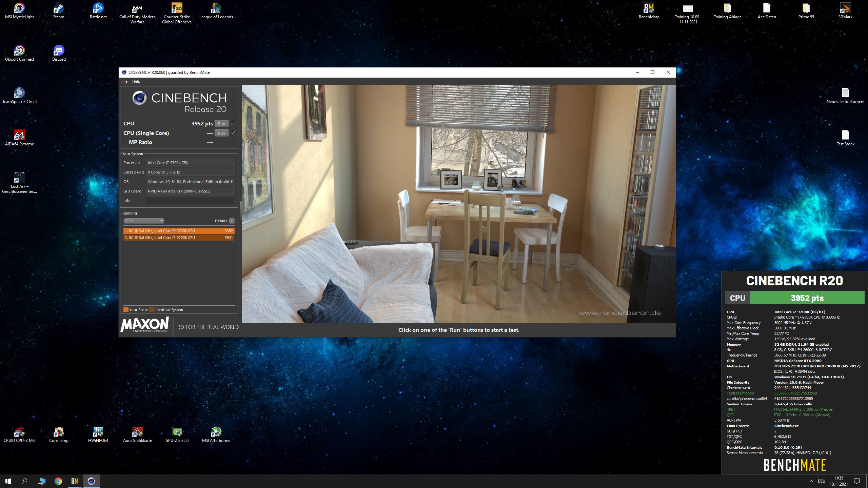Open CPUID CPU-Z MSI shortcut
Image resolution: width=868 pixels, height=488 pixels.
click(x=19, y=434)
